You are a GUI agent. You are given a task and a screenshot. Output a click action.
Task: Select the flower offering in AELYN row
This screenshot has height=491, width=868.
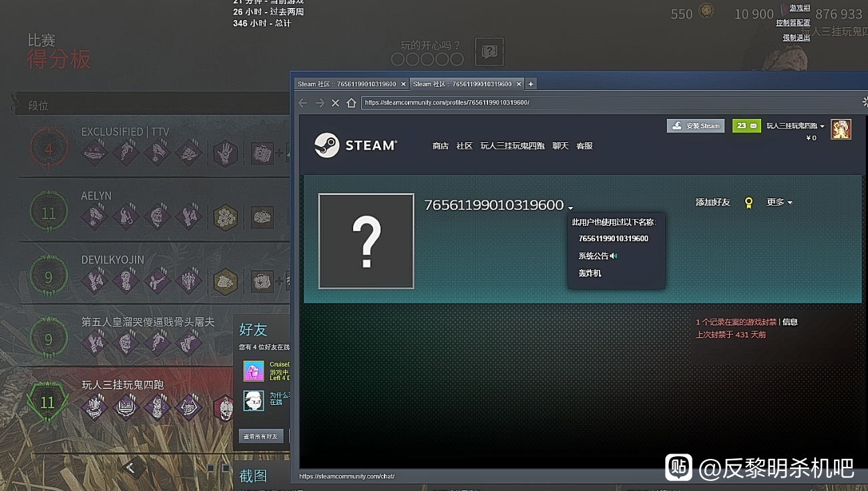226,217
